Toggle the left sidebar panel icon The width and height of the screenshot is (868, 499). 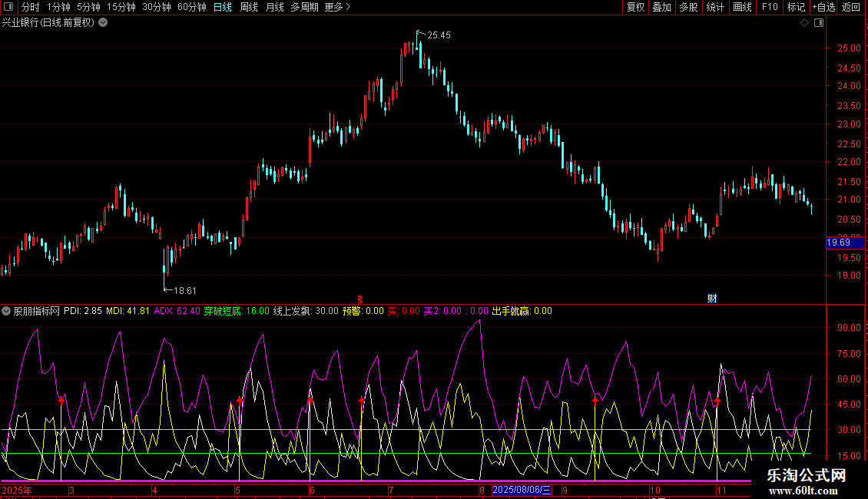pyautogui.click(x=8, y=7)
